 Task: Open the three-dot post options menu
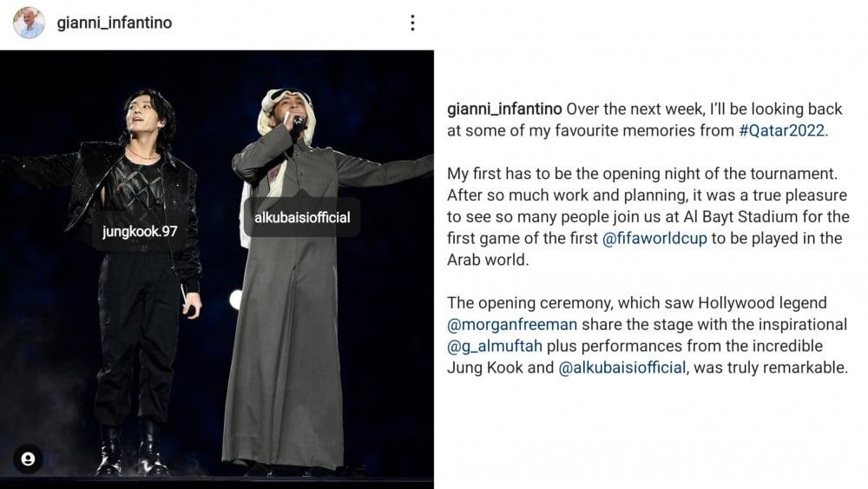click(x=412, y=23)
